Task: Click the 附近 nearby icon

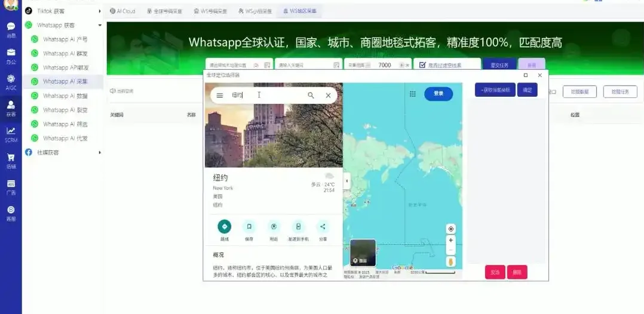Action: pos(274,227)
